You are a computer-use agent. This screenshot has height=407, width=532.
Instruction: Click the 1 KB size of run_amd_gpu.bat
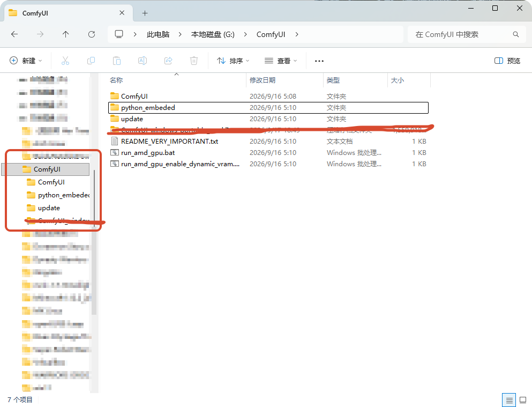[419, 153]
